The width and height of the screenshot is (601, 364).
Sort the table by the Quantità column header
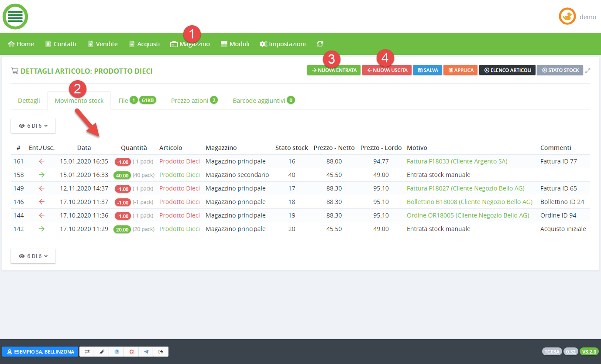click(134, 148)
